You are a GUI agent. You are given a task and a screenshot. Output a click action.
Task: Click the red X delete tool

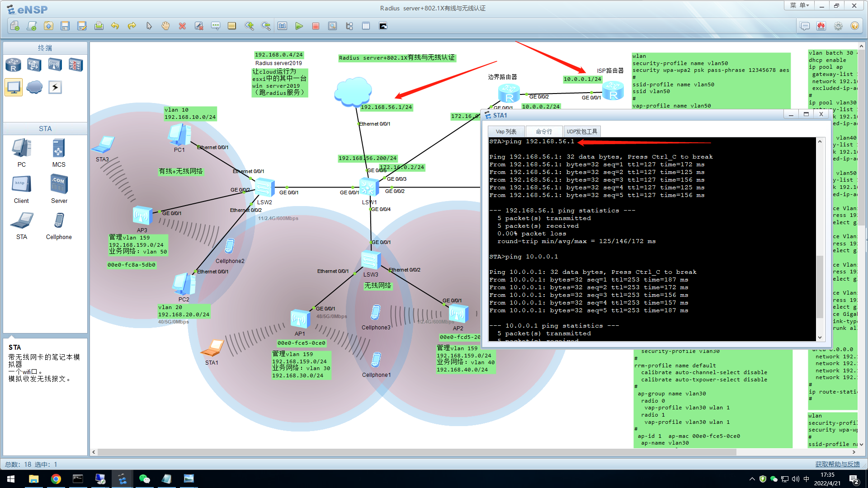click(x=182, y=26)
